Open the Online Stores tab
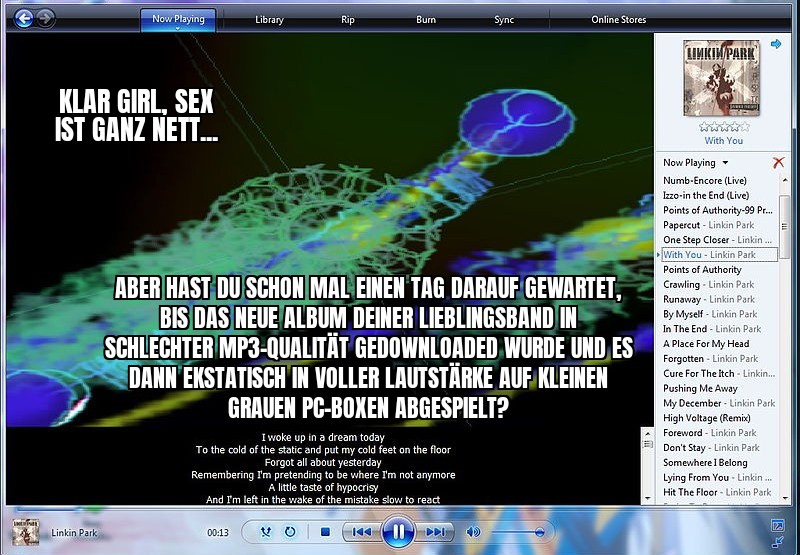 [618, 19]
